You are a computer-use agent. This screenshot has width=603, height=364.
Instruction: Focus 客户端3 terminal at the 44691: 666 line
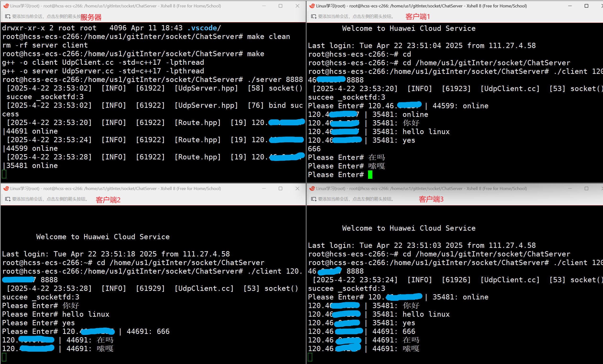click(394, 331)
